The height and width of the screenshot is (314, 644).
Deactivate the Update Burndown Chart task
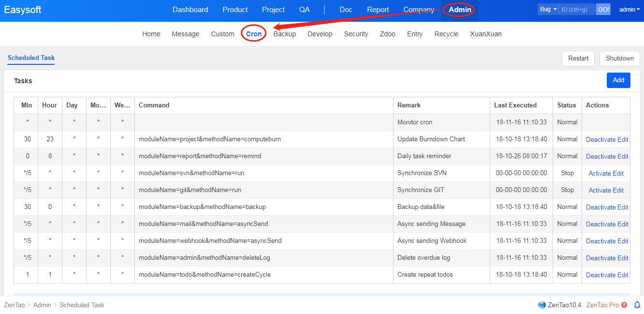601,139
